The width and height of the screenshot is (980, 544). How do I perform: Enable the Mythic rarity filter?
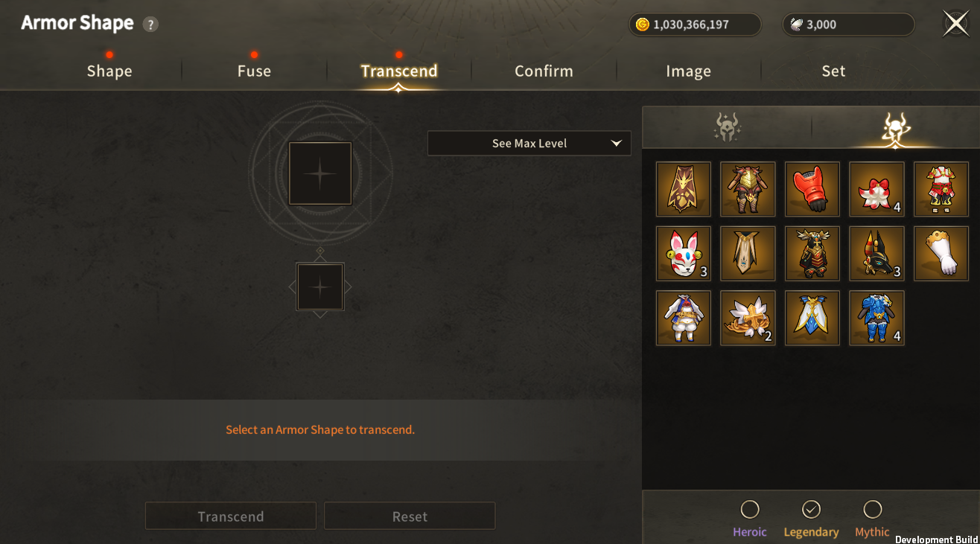872,509
